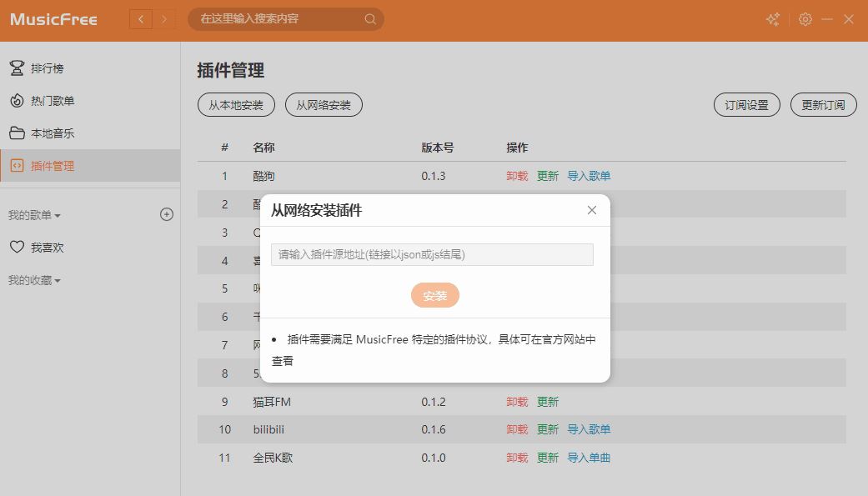
Task: Close the 从网络安装插件 dialog
Action: tap(592, 210)
